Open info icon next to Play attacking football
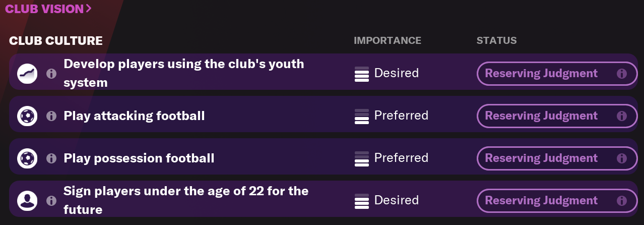The height and width of the screenshot is (225, 644). [51, 116]
